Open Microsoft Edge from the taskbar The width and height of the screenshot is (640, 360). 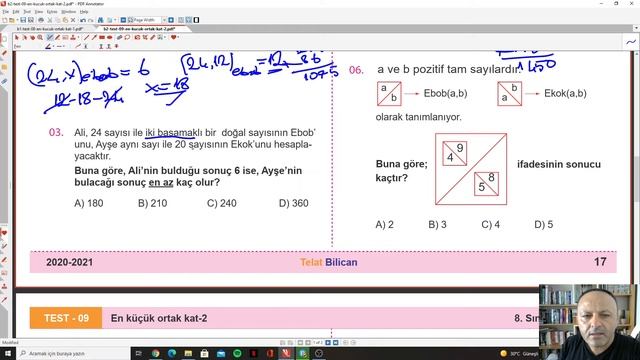pos(172,353)
